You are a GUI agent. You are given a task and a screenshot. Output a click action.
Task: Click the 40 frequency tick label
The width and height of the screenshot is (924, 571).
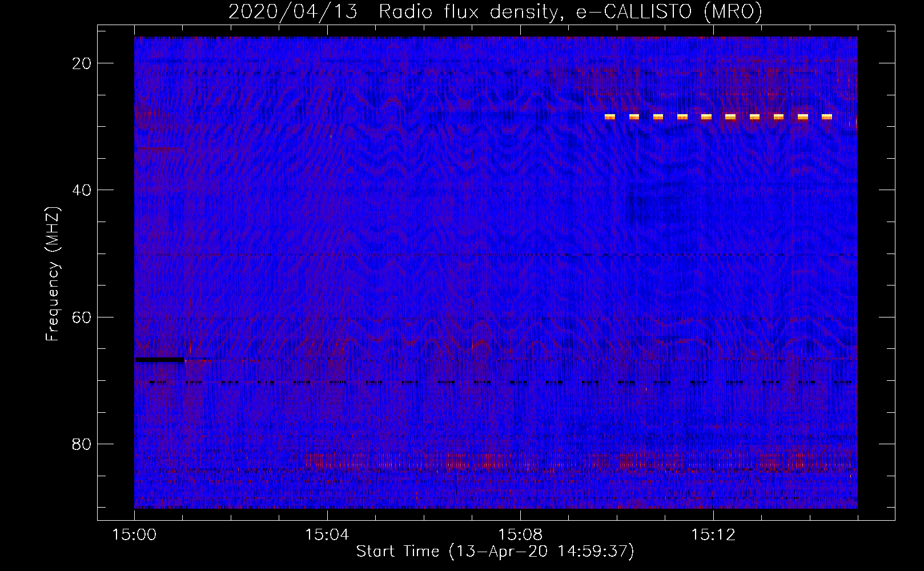coord(82,190)
